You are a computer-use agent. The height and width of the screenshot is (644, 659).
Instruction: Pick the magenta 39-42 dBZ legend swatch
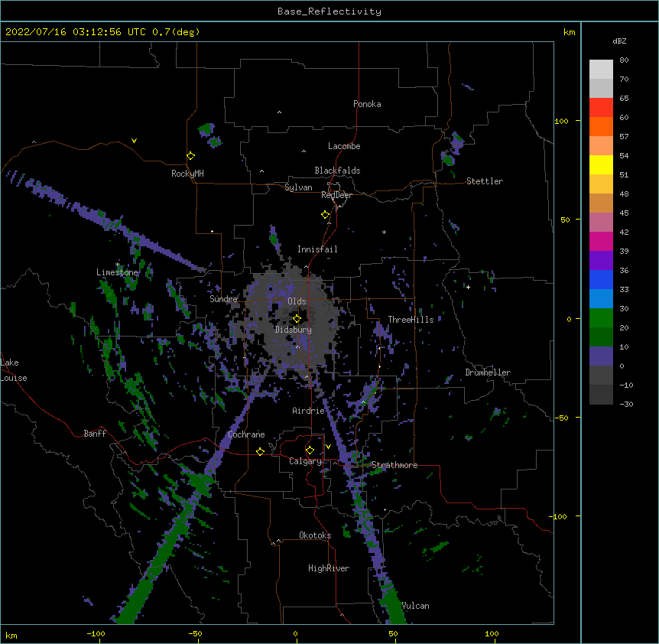tap(601, 241)
